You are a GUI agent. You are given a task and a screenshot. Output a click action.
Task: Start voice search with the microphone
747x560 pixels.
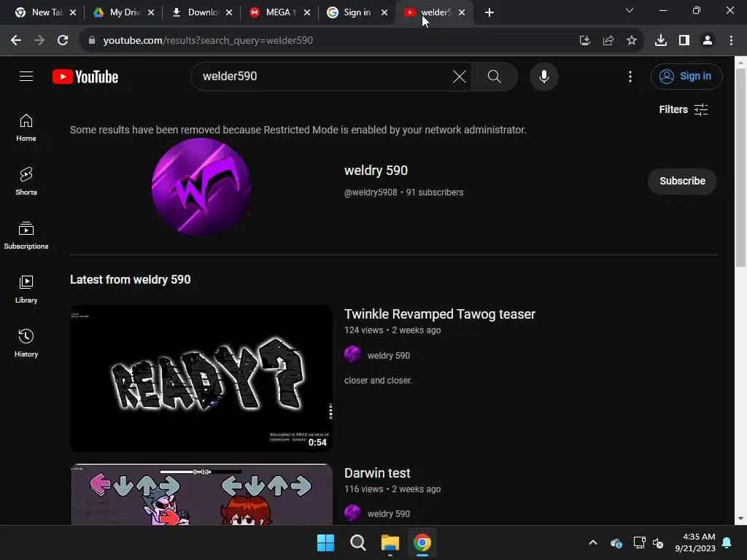pyautogui.click(x=544, y=76)
